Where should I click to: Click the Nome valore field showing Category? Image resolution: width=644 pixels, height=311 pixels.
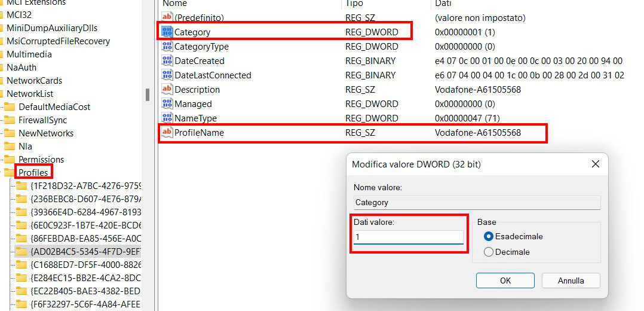[x=477, y=202]
